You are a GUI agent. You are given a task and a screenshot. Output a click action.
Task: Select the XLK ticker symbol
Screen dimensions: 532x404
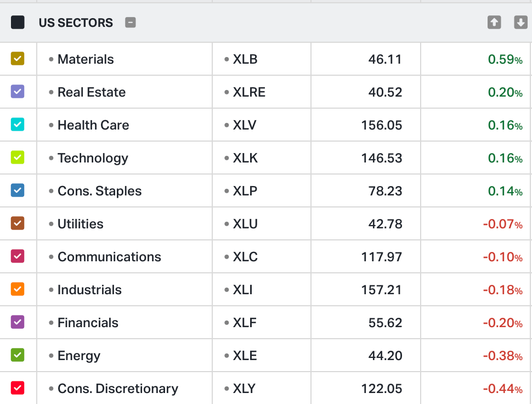tap(245, 158)
